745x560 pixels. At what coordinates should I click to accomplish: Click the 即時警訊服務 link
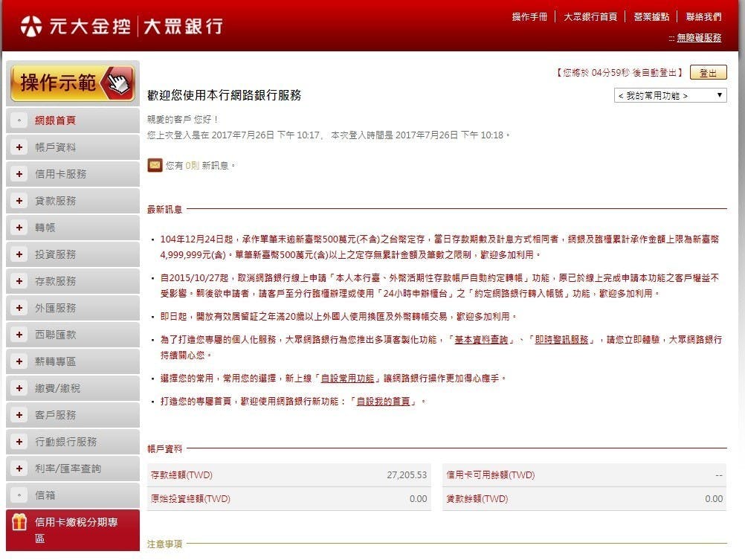[561, 339]
